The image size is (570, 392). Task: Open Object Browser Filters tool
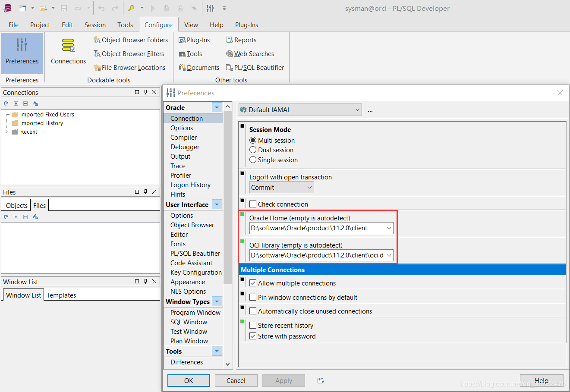pyautogui.click(x=129, y=54)
